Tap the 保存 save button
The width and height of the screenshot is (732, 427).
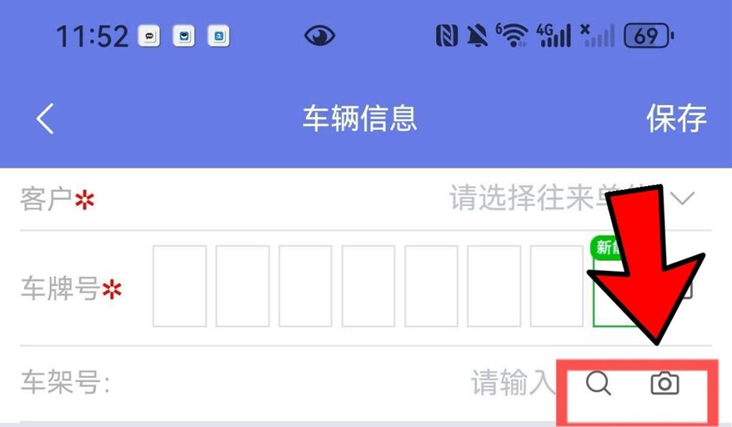pos(676,119)
